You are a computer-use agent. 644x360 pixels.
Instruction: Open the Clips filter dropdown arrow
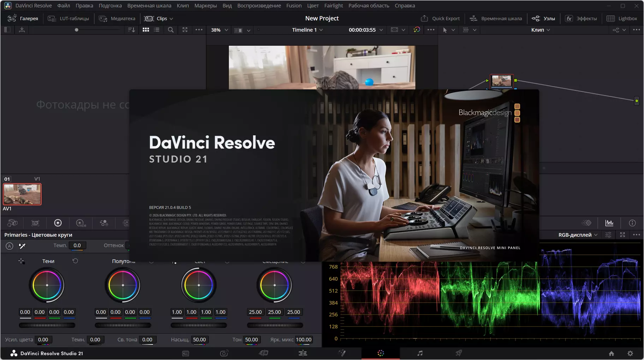pyautogui.click(x=171, y=19)
